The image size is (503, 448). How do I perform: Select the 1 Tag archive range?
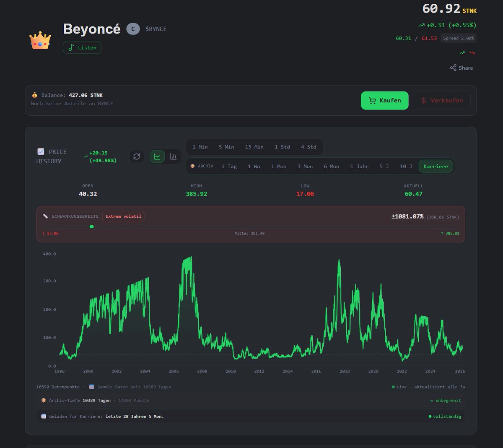click(x=229, y=166)
